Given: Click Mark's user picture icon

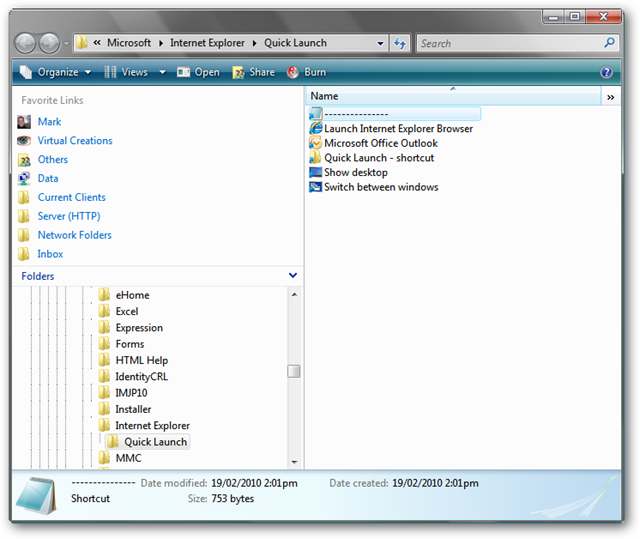Looking at the screenshot, I should tap(24, 122).
